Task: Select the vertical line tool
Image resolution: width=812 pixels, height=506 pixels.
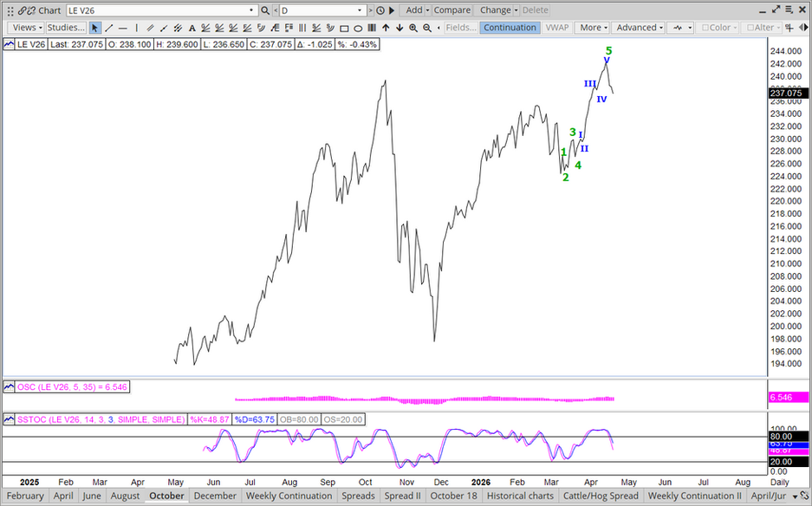Action: 137,28
